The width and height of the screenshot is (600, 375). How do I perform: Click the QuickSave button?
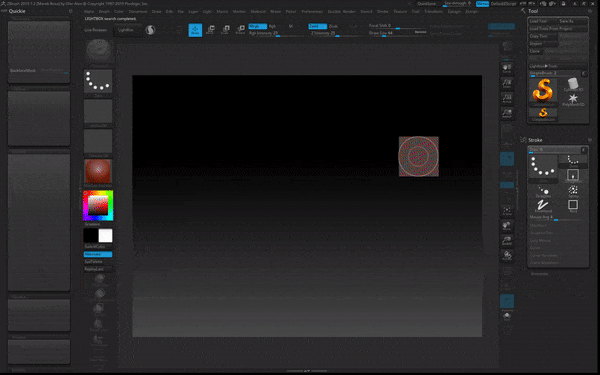(426, 3)
